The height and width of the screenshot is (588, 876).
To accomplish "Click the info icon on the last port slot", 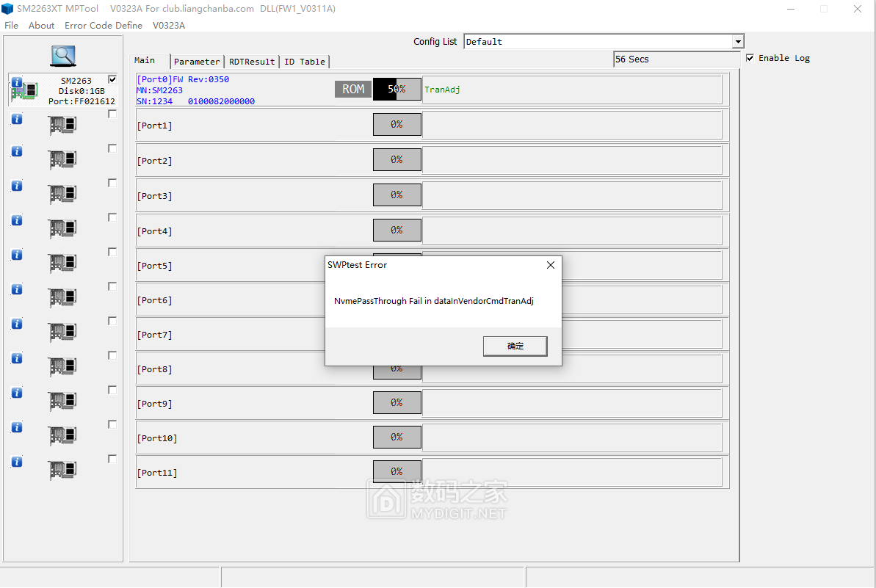I will point(17,462).
